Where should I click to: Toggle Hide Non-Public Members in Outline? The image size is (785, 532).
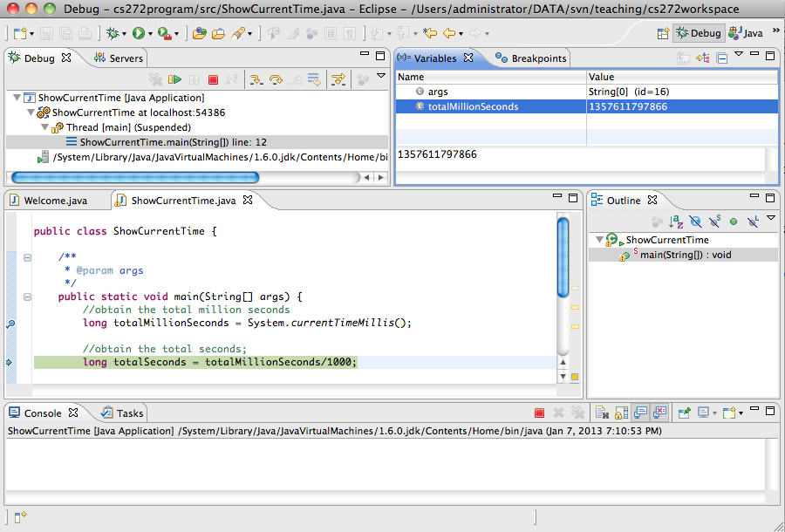point(734,222)
